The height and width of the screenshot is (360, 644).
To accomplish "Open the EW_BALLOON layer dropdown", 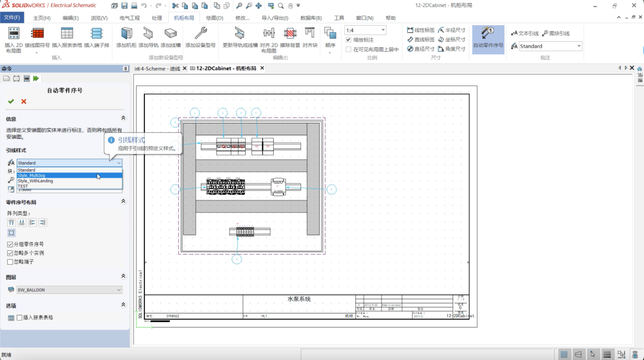I will [x=119, y=288].
